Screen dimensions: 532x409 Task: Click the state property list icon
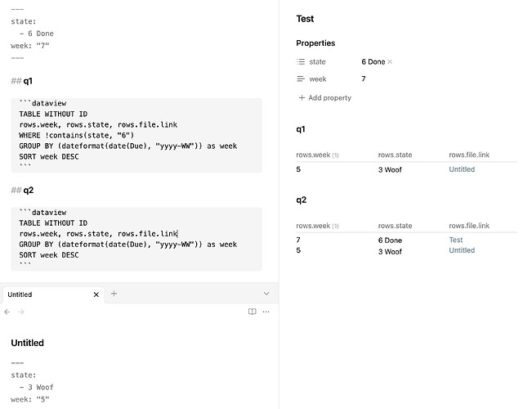click(301, 62)
